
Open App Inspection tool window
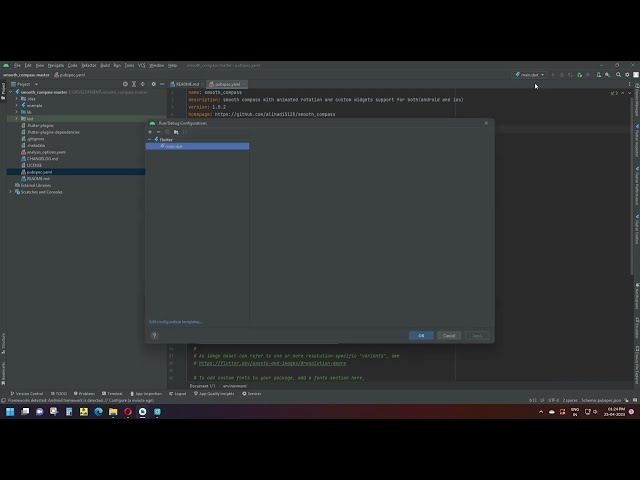146,394
